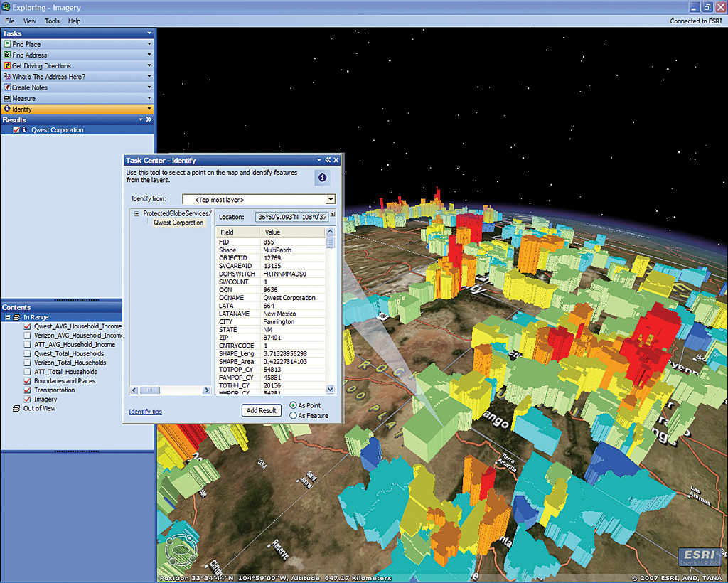Click the ZIP value 87401
This screenshot has height=583, width=728.
272,338
